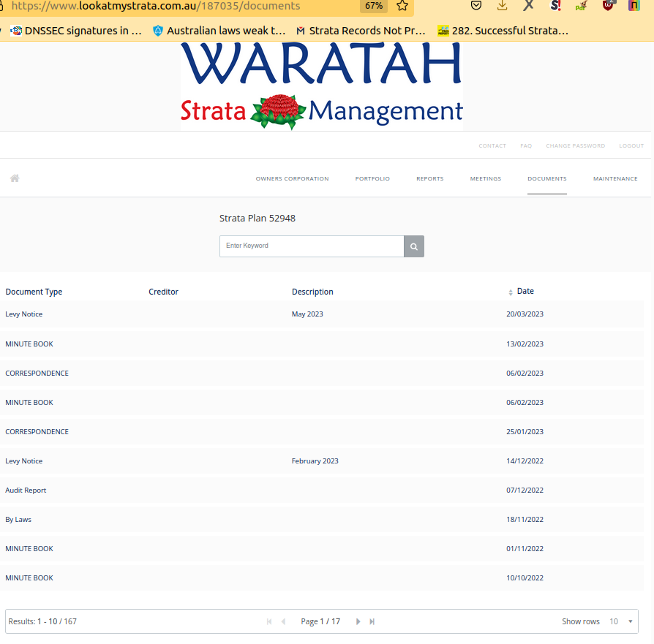Sort table by the Date column arrows
Viewport: 654px width, 644px height.
coord(511,292)
